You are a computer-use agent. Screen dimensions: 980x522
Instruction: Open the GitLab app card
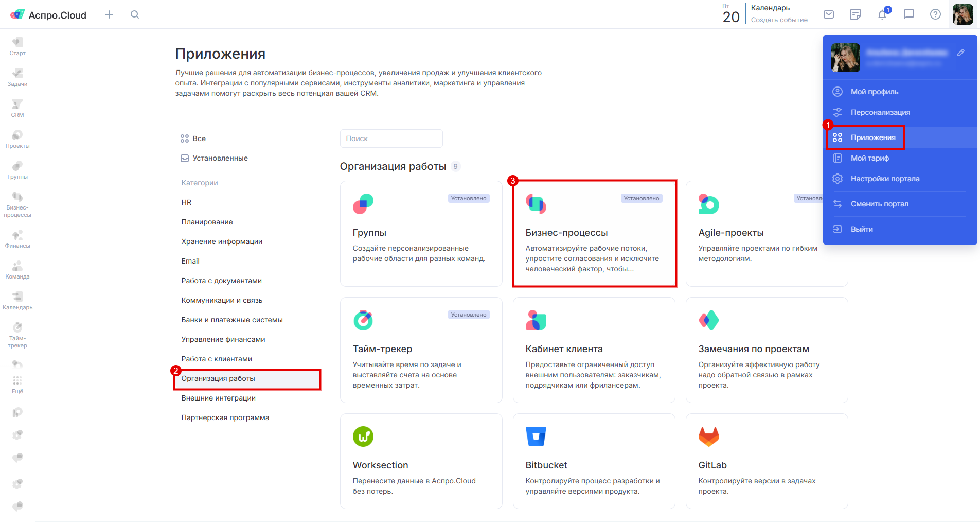tap(767, 461)
